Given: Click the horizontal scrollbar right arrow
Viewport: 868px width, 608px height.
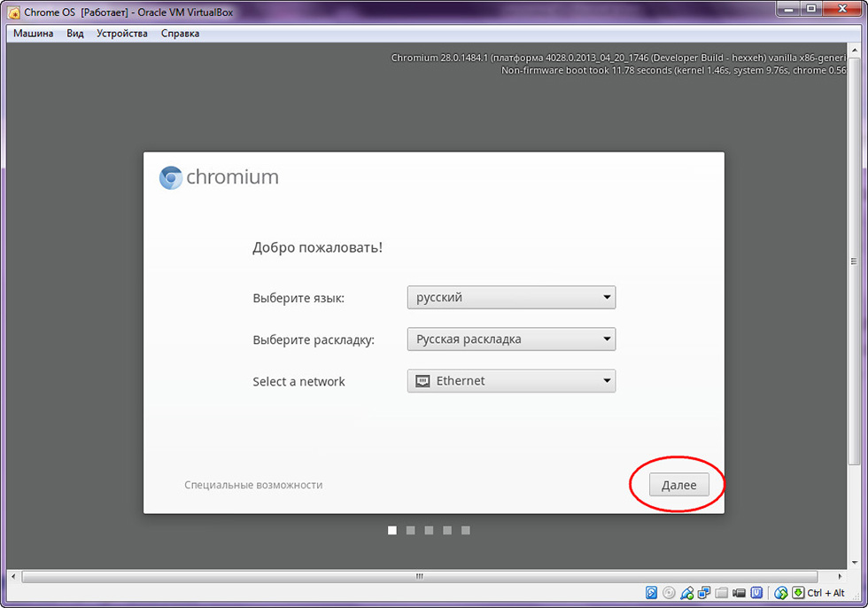Looking at the screenshot, I should tap(840, 576).
